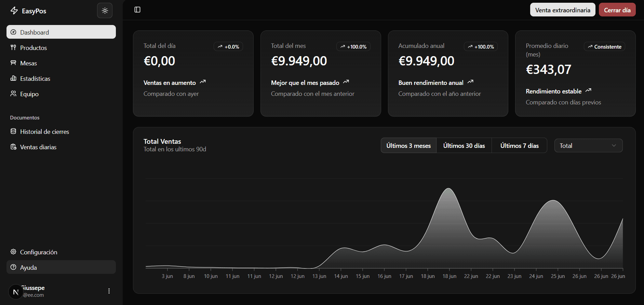Expand the Total chart filter dropdown
The image size is (644, 305).
pos(588,145)
